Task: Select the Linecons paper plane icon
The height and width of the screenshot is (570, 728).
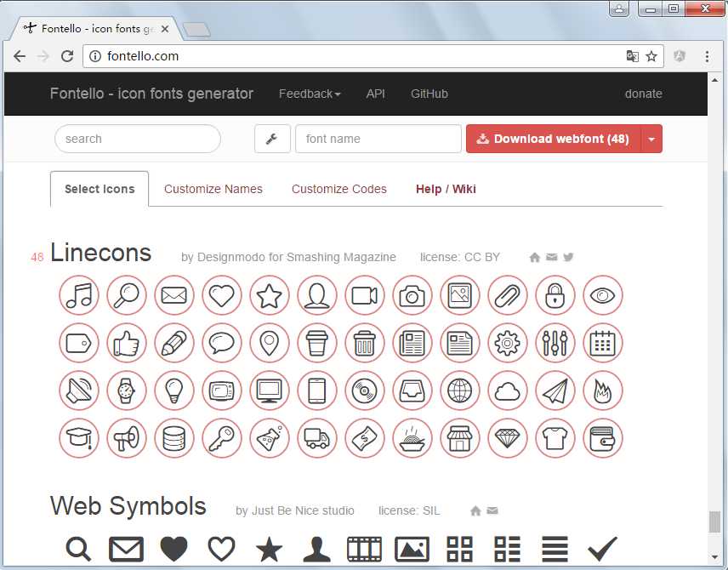Action: click(555, 390)
